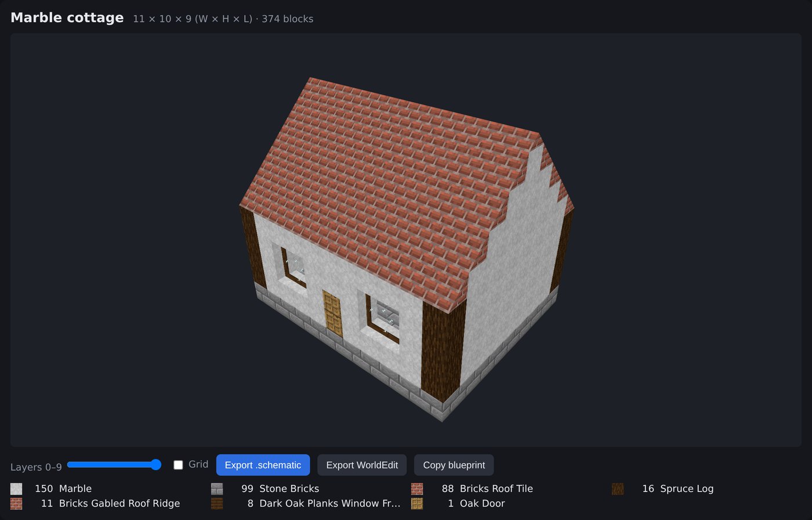Click the "Bricks Gabled Roof Ridge" material name
This screenshot has width=812, height=520.
pyautogui.click(x=119, y=503)
